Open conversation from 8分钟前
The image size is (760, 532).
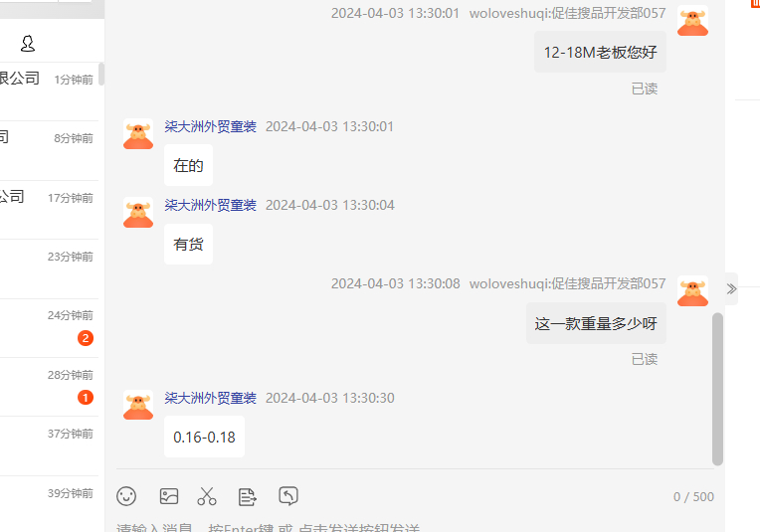pyautogui.click(x=49, y=151)
